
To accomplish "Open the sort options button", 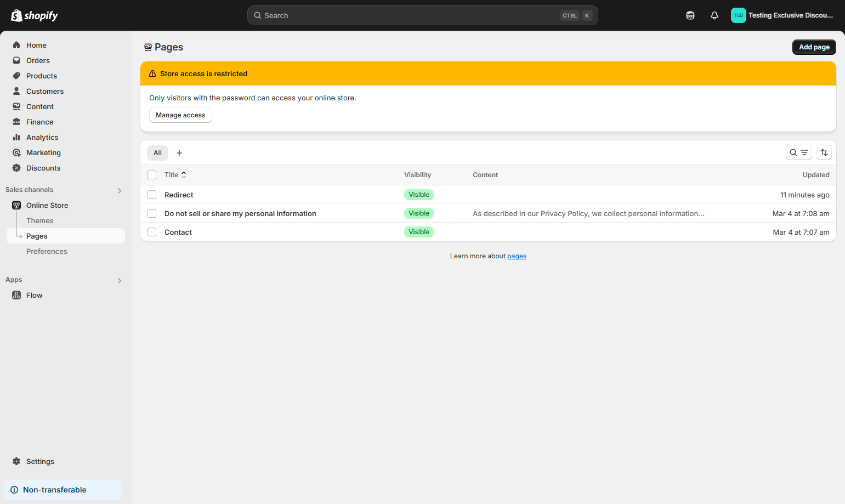I will pyautogui.click(x=824, y=152).
